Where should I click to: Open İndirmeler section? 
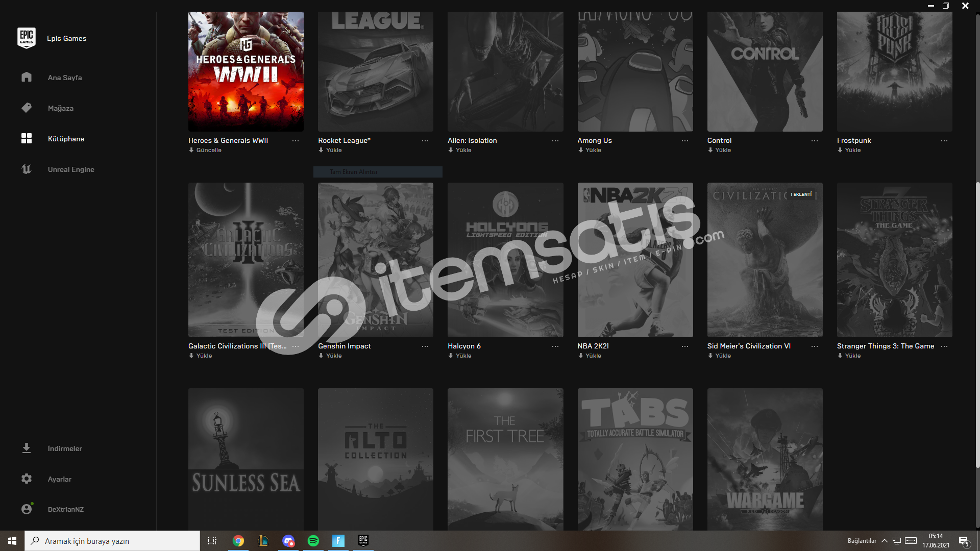coord(65,448)
